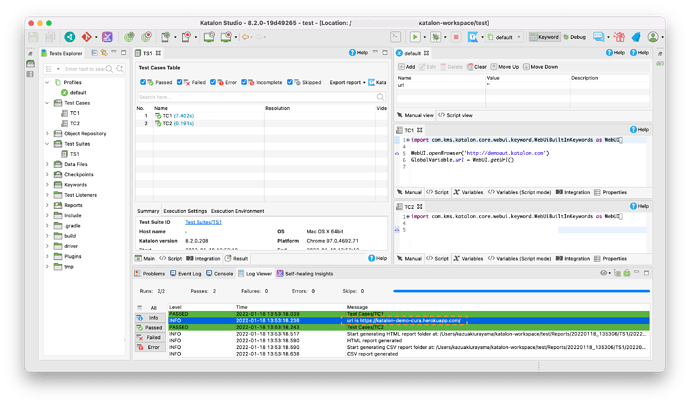Viewport: 690px width, 404px height.
Task: Click the yellow back navigation arrow
Action: pyautogui.click(x=246, y=37)
